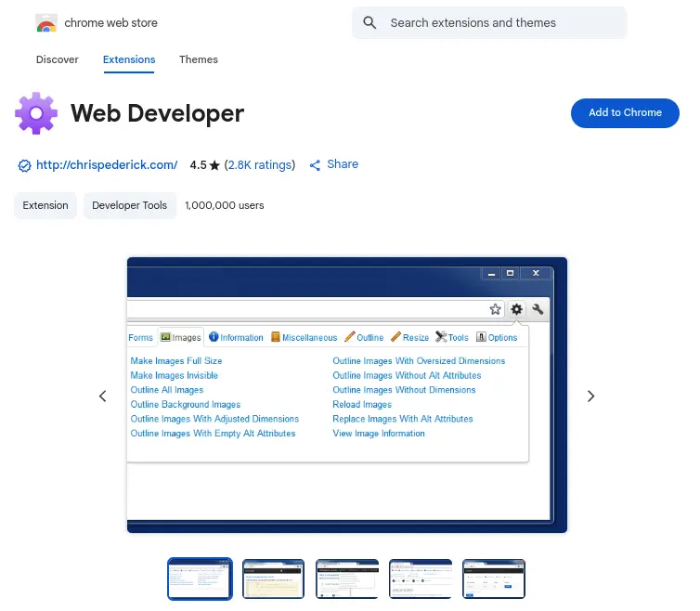Click the wrench icon in the screenshot
This screenshot has height=611, width=700.
[x=538, y=309]
